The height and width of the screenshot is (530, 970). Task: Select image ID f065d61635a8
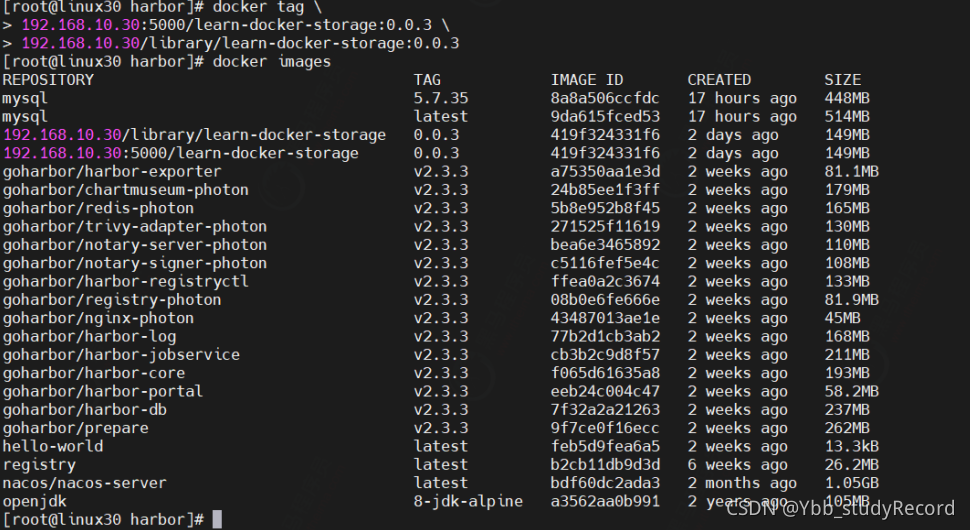coord(605,373)
